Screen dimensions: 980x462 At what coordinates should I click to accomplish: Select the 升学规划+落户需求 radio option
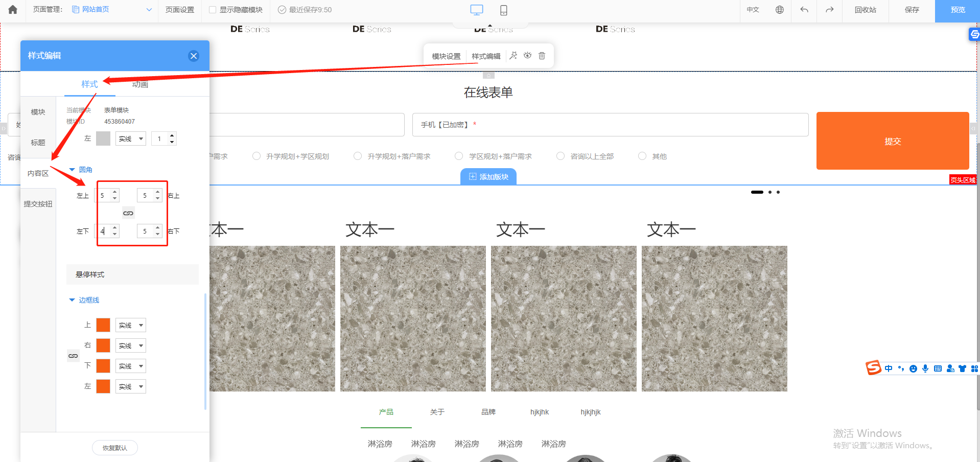[358, 156]
